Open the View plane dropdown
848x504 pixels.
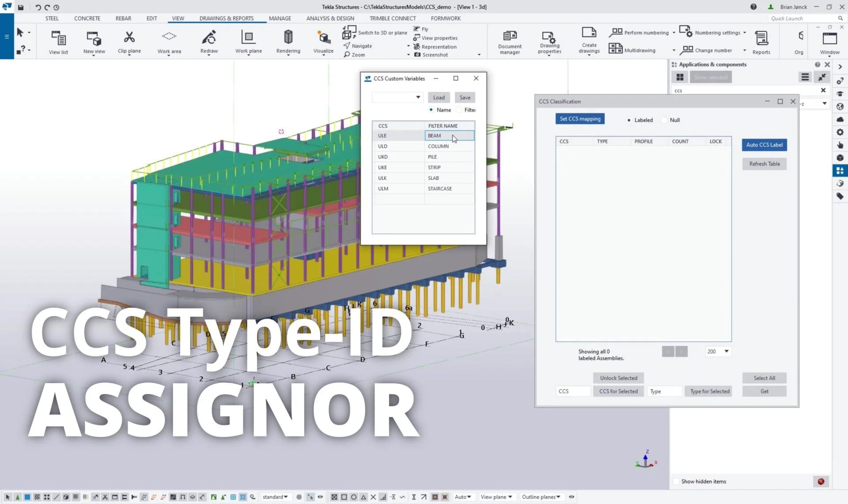click(496, 497)
